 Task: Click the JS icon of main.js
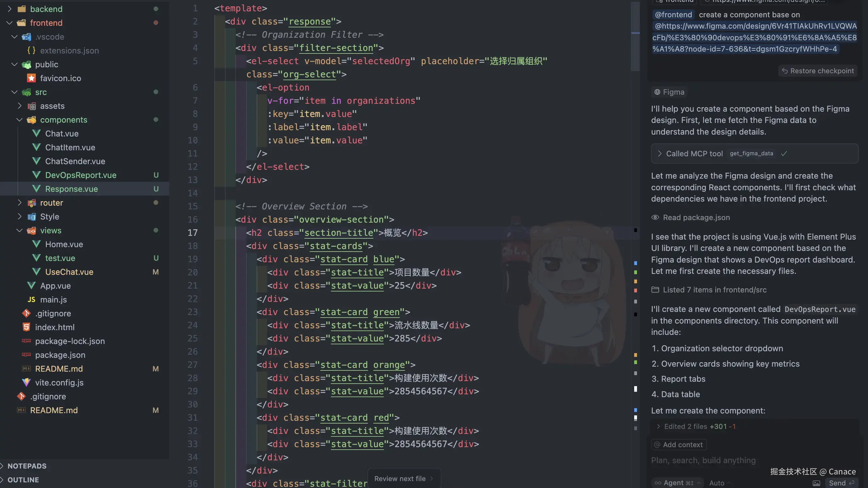pyautogui.click(x=31, y=299)
